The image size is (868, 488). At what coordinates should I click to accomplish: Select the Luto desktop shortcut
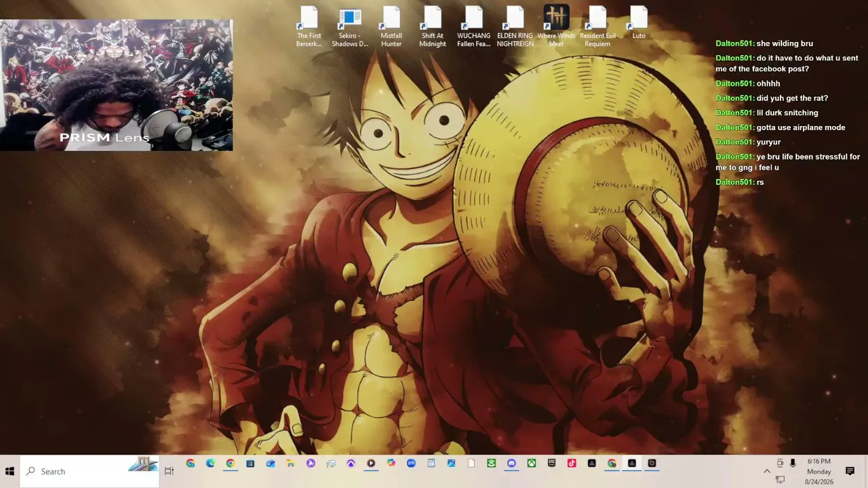tap(639, 23)
